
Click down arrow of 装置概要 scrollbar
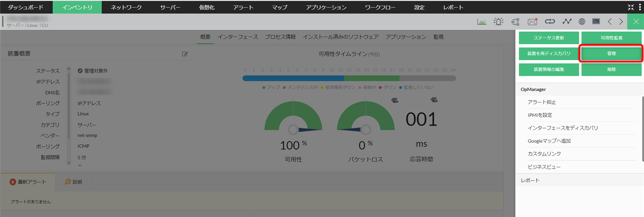pyautogui.click(x=69, y=163)
